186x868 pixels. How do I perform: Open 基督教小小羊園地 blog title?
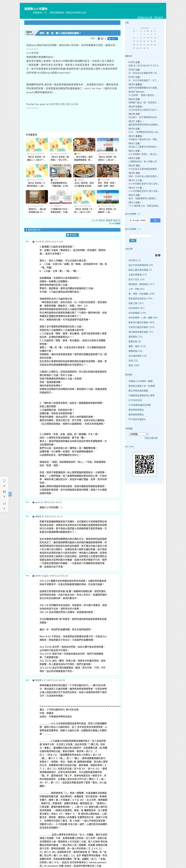(x=36, y=9)
